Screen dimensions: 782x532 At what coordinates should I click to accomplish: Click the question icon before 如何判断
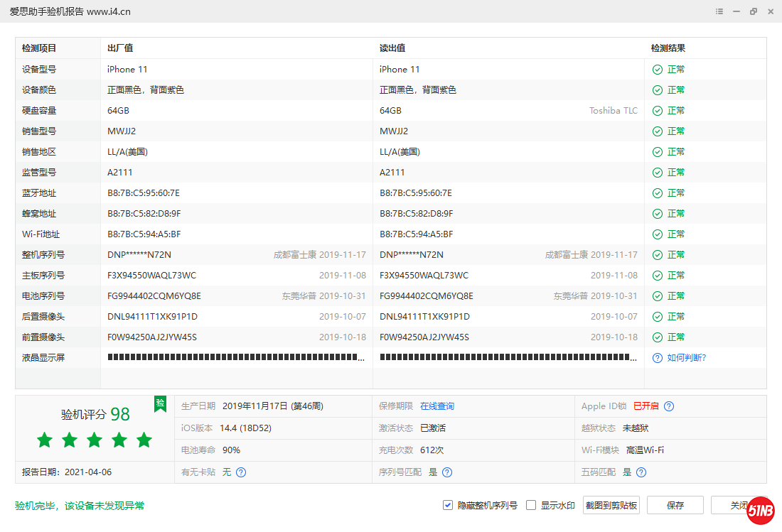pyautogui.click(x=658, y=358)
